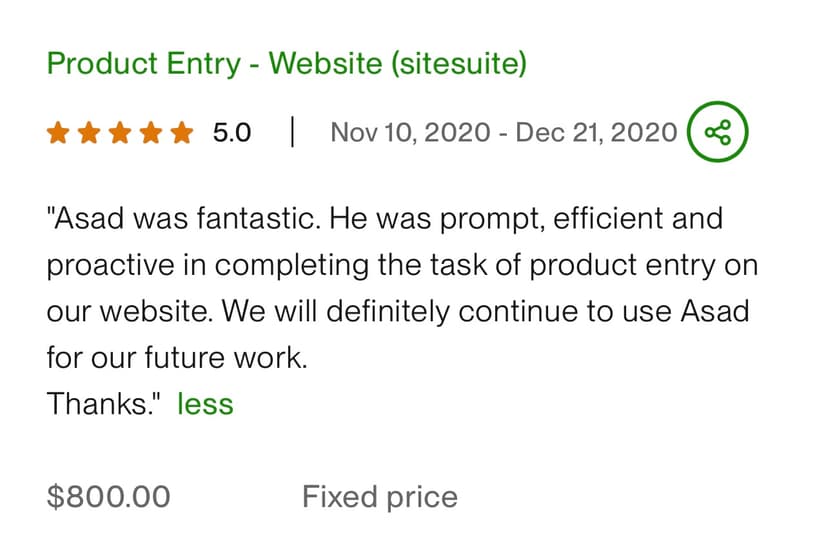Collapse the review with the "less" link

point(204,404)
